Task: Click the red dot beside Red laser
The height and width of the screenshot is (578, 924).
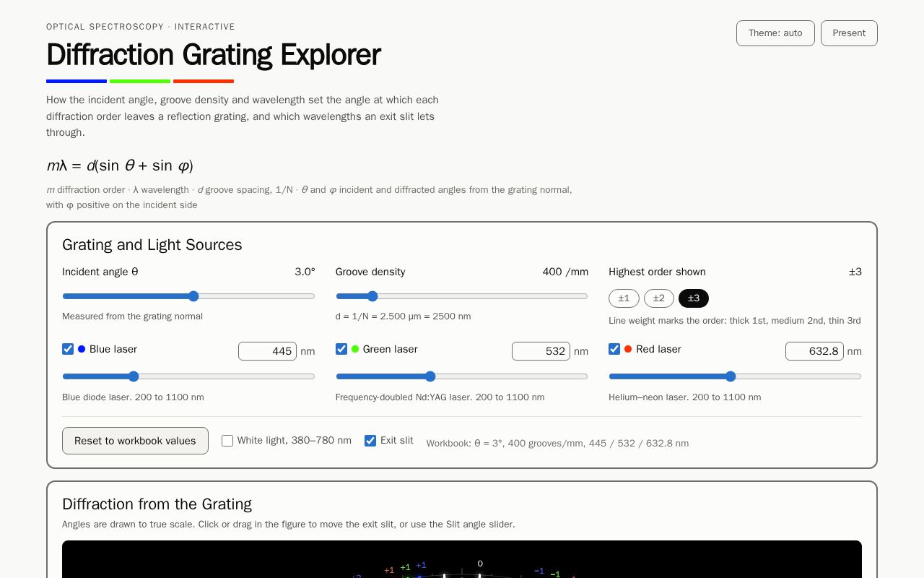Action: tap(628, 349)
